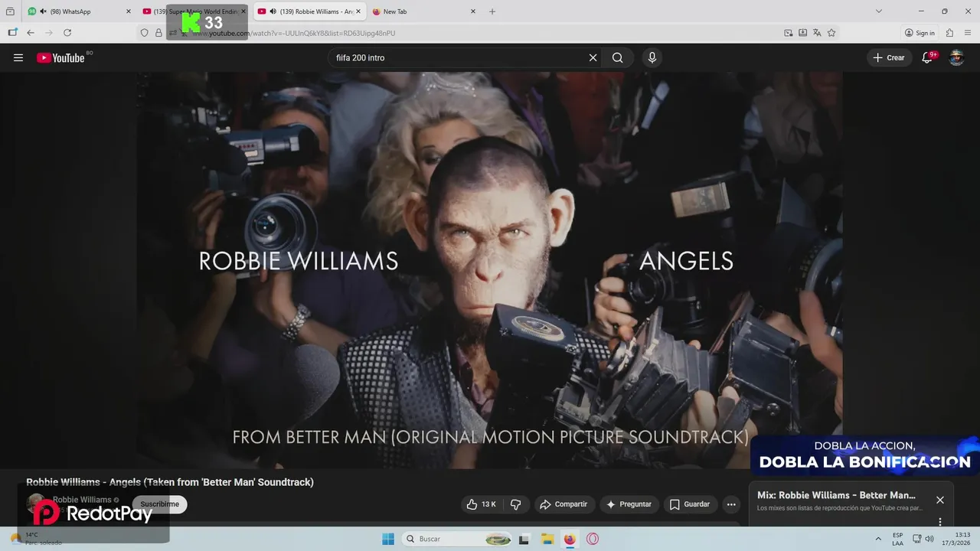Open the Crear create menu
Viewport: 980px width, 551px height.
coord(889,57)
